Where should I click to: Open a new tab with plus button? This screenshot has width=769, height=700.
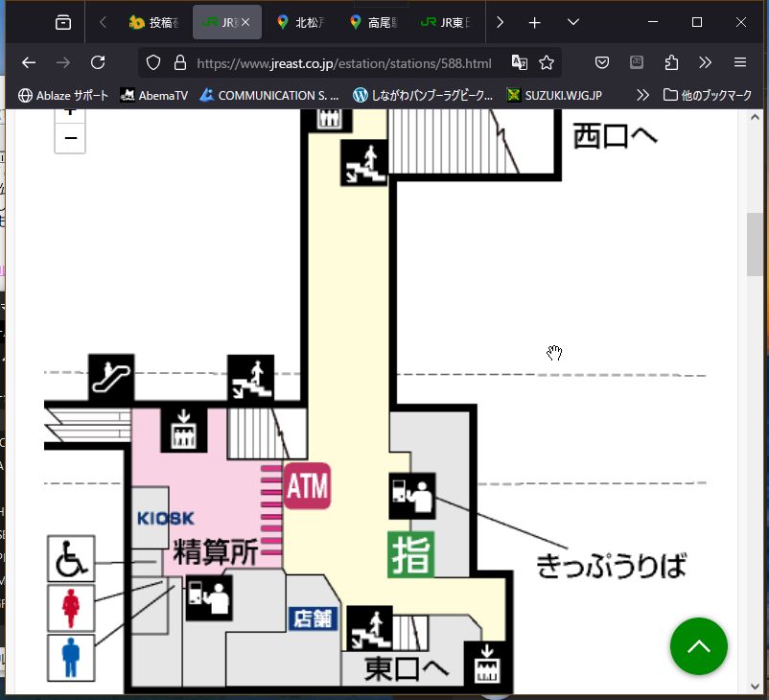pyautogui.click(x=535, y=22)
